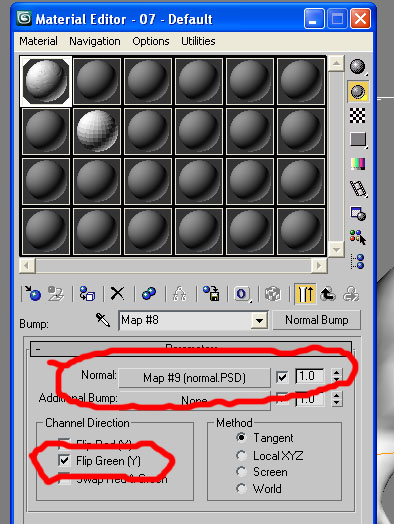The height and width of the screenshot is (524, 394).
Task: Click Assign Material to Selection icon
Action: tap(87, 294)
